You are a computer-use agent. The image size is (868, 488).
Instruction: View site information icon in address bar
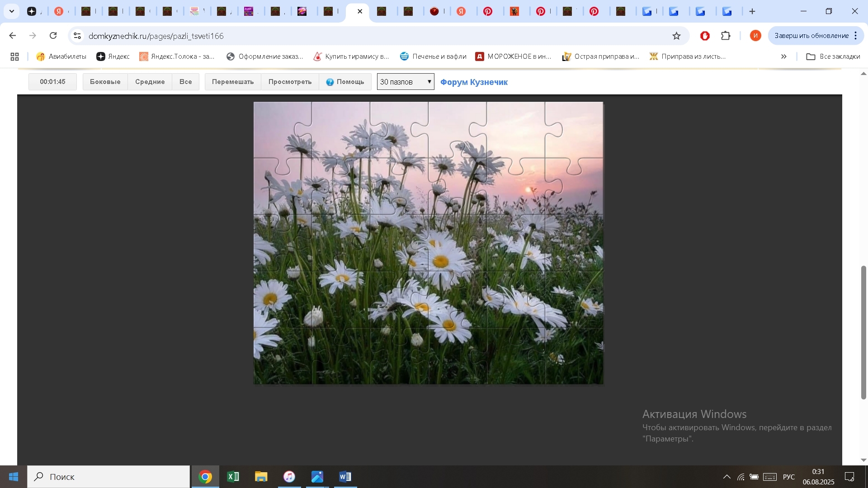coord(77,36)
